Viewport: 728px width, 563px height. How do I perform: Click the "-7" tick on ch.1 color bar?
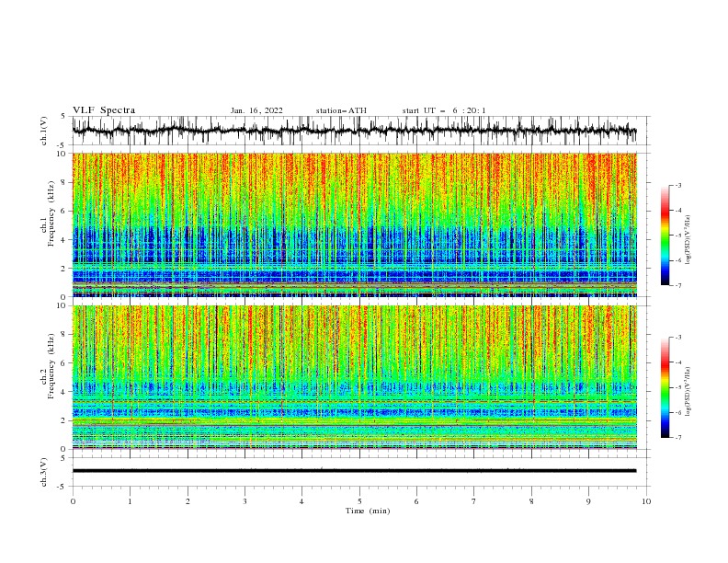[x=678, y=285]
